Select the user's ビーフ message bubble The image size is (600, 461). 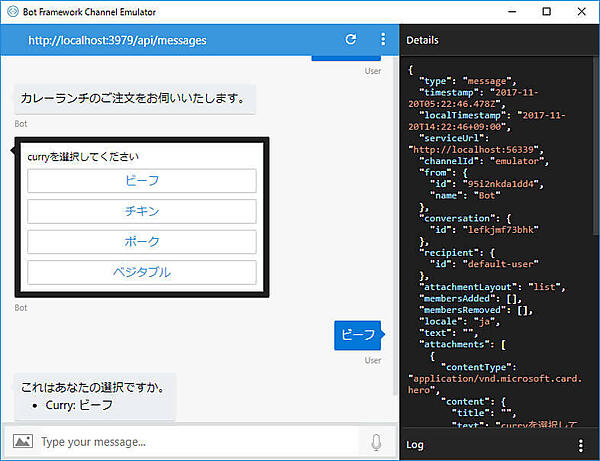tap(357, 335)
